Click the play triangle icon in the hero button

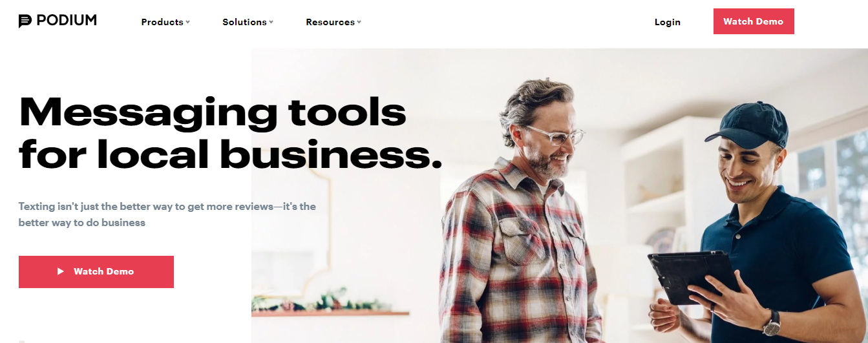point(61,272)
